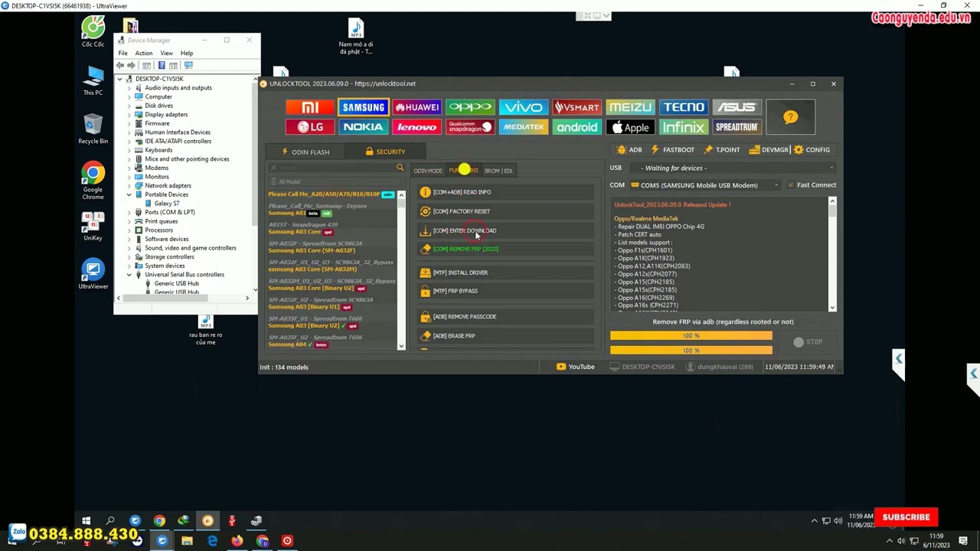This screenshot has height=551, width=980.
Task: Select the LG brand icon
Action: (x=309, y=127)
